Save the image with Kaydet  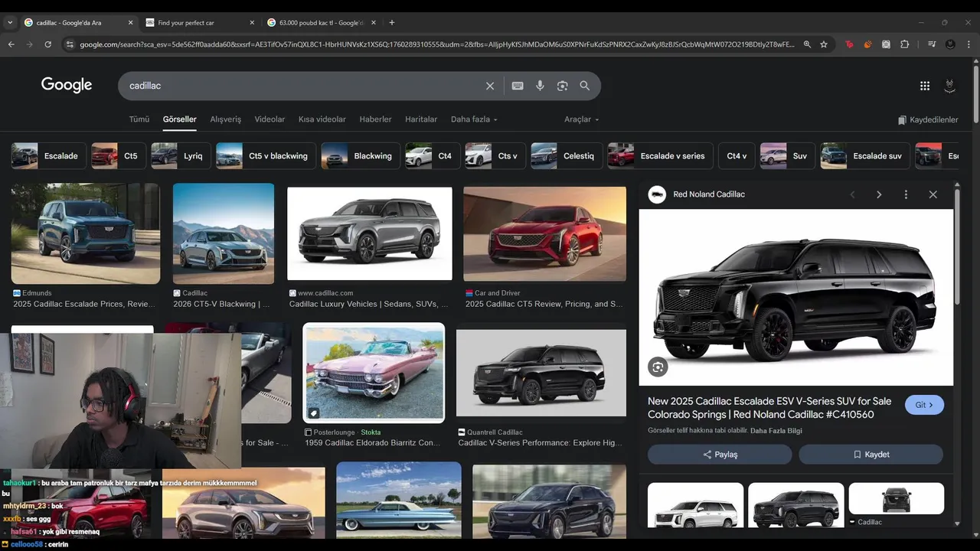[871, 455]
